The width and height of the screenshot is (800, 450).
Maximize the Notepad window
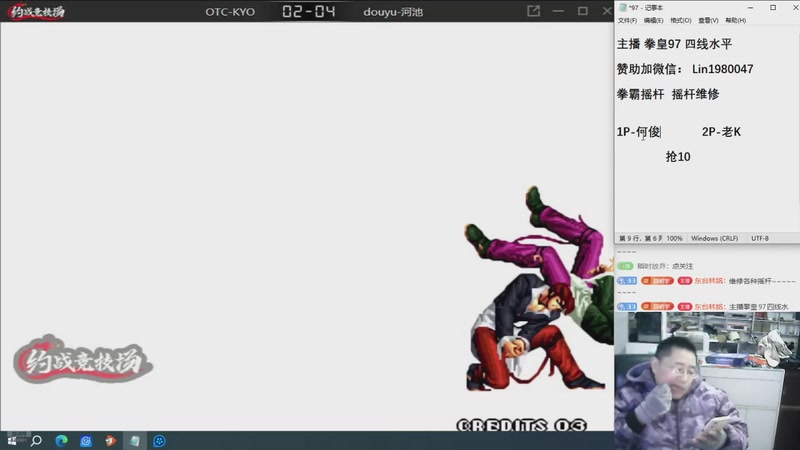point(773,8)
